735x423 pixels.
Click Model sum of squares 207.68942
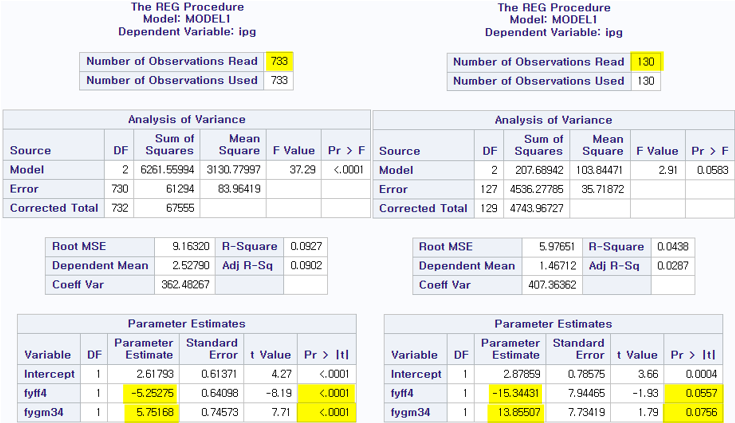click(540, 170)
